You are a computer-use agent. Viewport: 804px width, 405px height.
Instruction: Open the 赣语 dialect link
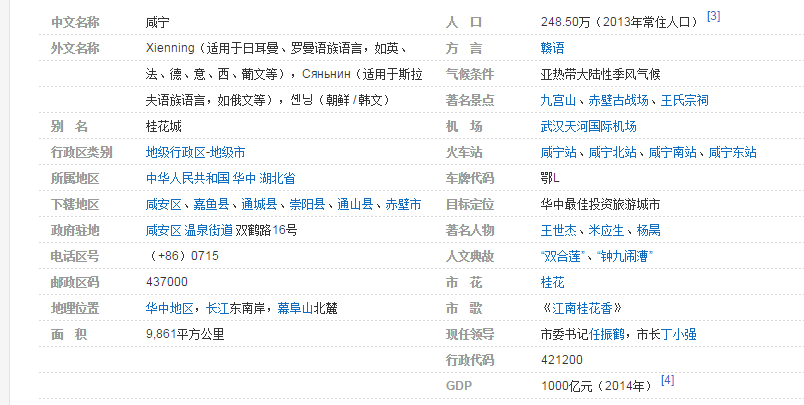pyautogui.click(x=551, y=48)
